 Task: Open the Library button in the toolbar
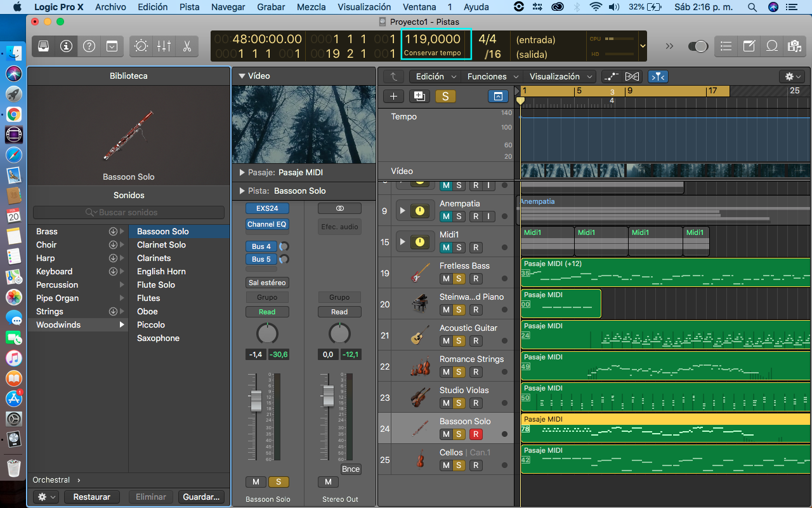click(x=43, y=46)
